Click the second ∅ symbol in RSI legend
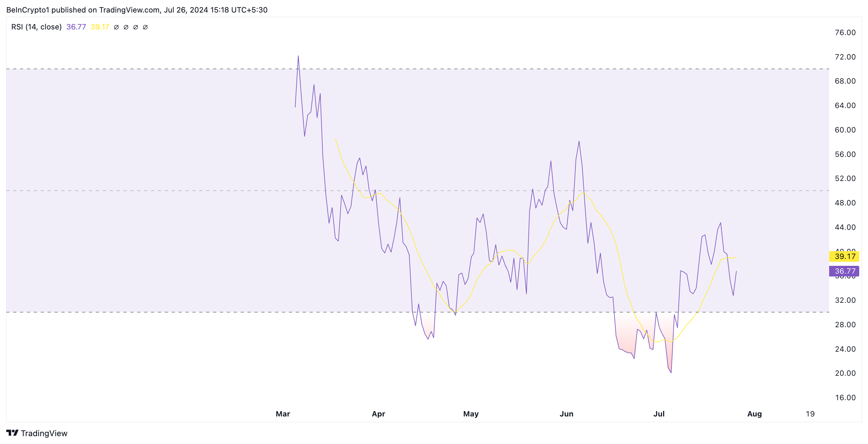The image size is (868, 444). (126, 27)
